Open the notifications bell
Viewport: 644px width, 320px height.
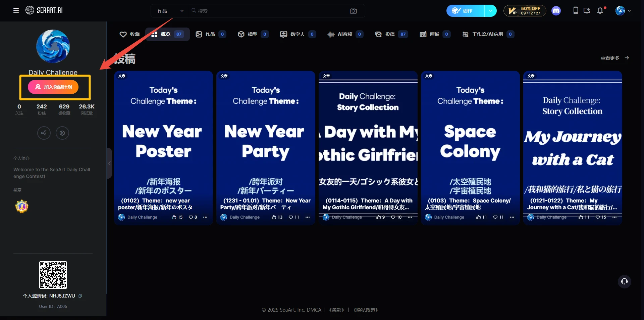[601, 10]
